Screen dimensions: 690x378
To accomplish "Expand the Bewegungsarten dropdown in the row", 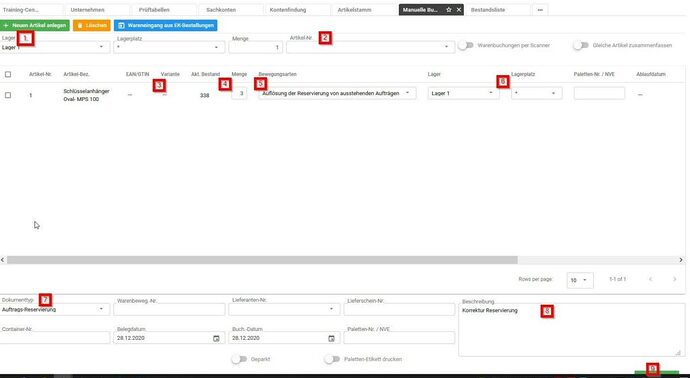I will 337,93.
